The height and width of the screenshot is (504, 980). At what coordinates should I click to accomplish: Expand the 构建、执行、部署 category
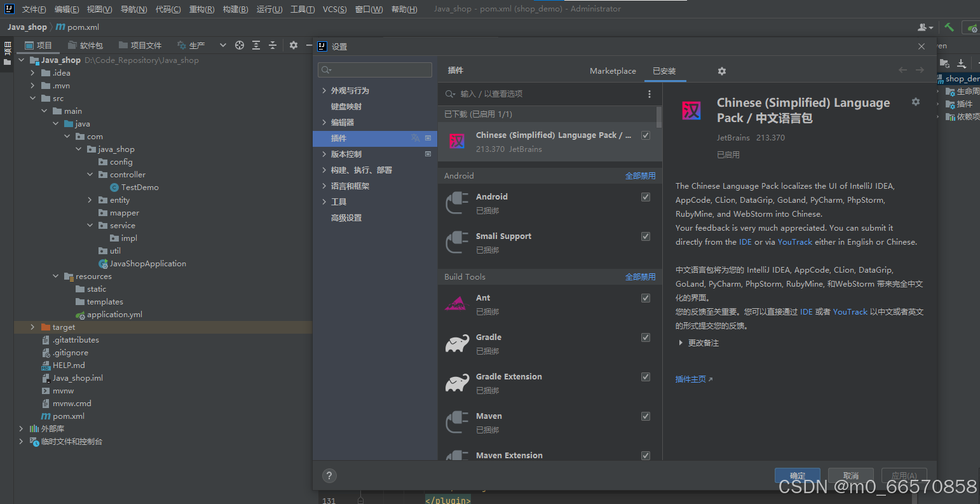tap(324, 170)
